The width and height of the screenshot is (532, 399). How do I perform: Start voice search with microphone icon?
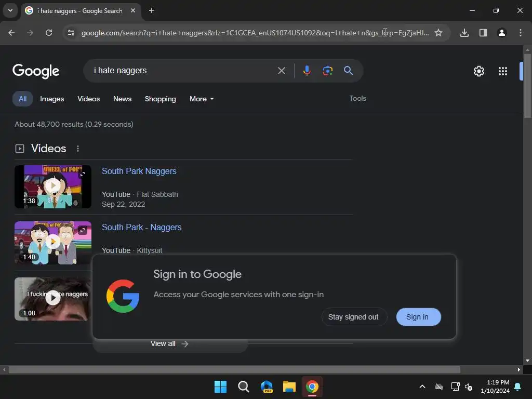click(x=307, y=71)
